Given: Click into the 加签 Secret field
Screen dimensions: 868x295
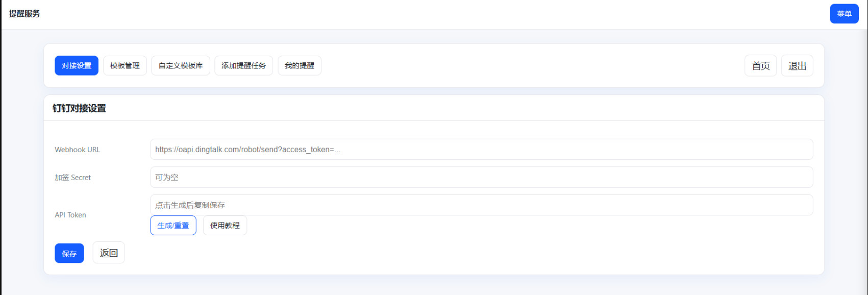Looking at the screenshot, I should pyautogui.click(x=481, y=177).
